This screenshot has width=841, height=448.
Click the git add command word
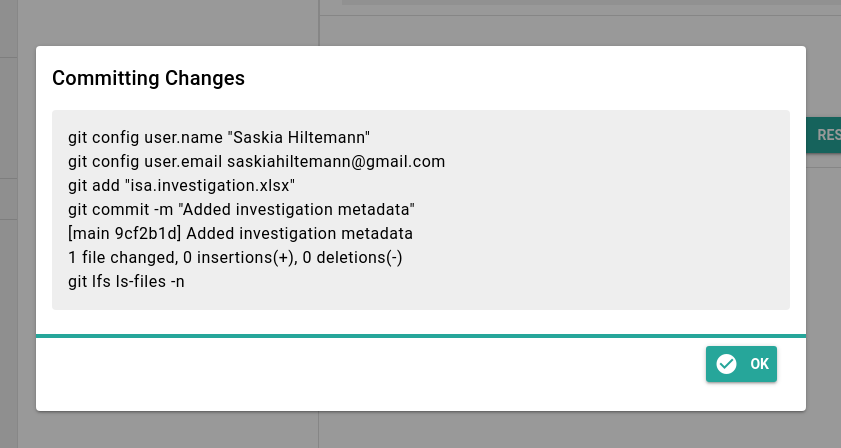click(94, 186)
